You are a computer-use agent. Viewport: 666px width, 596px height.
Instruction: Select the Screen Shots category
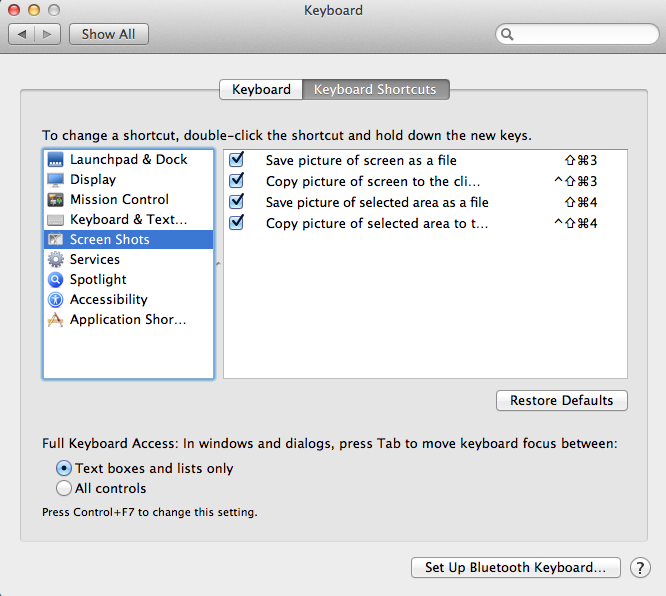pos(128,239)
